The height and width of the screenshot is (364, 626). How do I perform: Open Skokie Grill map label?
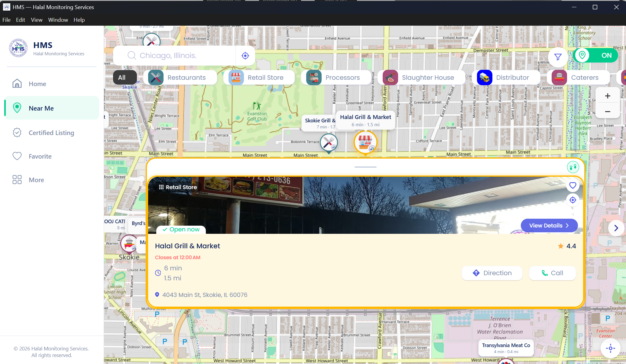(319, 123)
